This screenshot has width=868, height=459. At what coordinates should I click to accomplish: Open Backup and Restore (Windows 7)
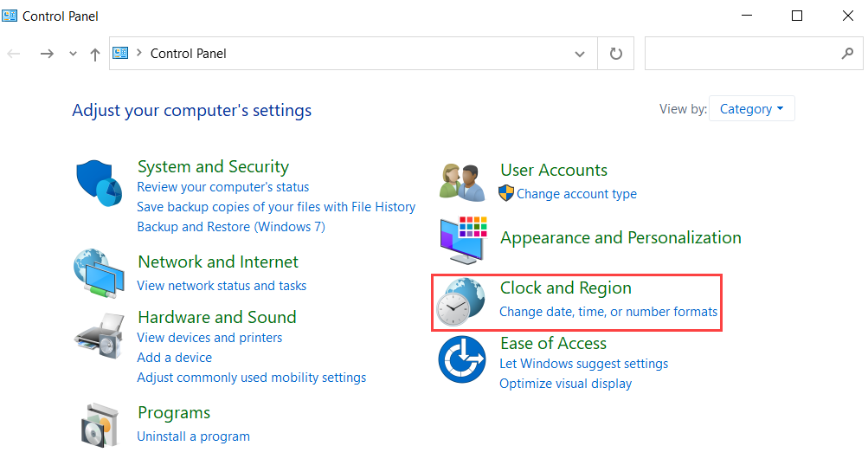(x=231, y=227)
